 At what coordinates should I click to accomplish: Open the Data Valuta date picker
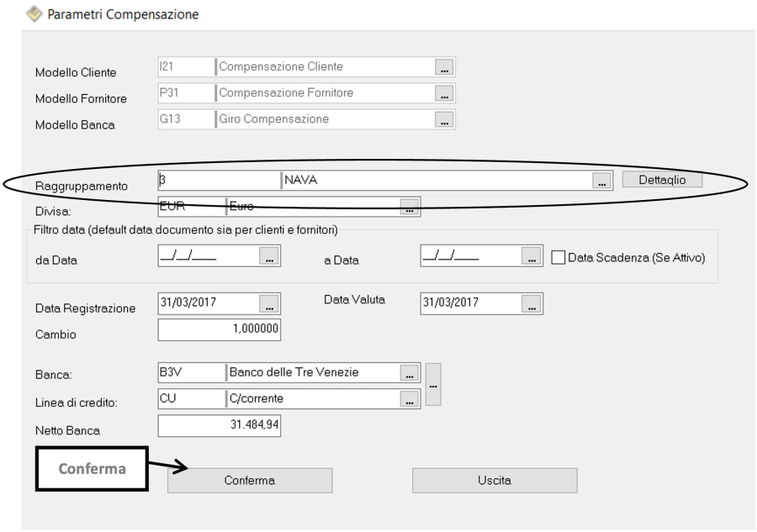point(532,303)
